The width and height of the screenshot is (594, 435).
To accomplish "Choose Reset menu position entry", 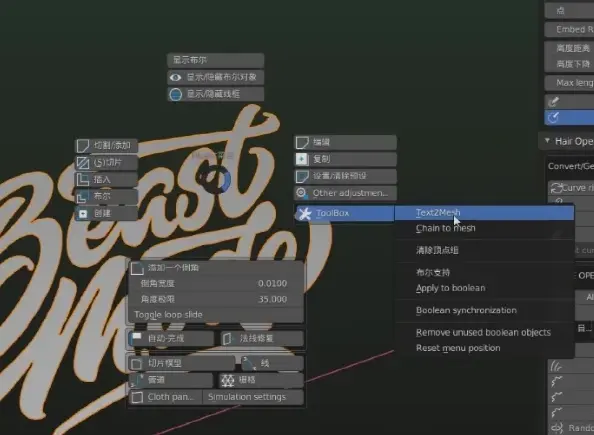I will pyautogui.click(x=485, y=348).
